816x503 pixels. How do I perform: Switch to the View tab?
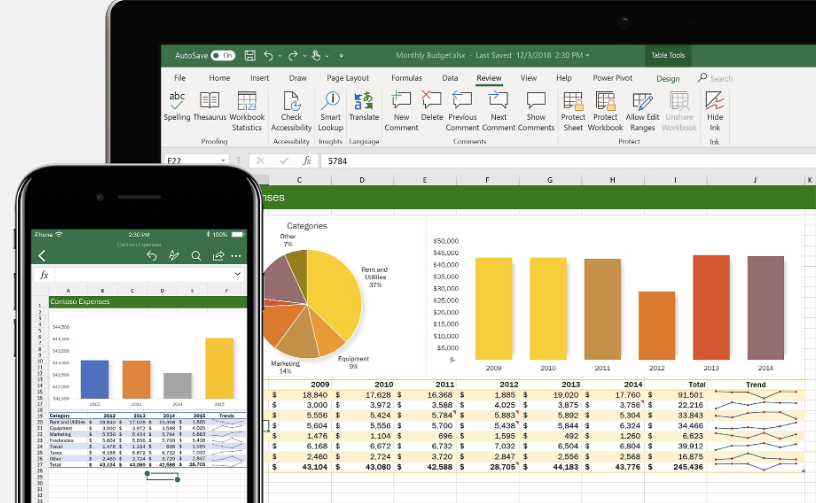[x=528, y=78]
